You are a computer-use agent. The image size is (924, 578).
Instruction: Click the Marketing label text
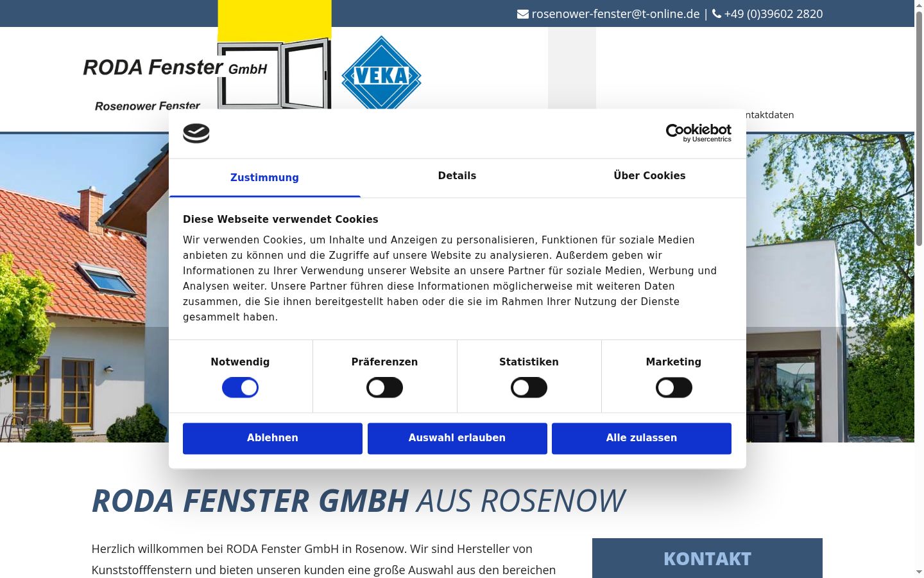click(674, 362)
